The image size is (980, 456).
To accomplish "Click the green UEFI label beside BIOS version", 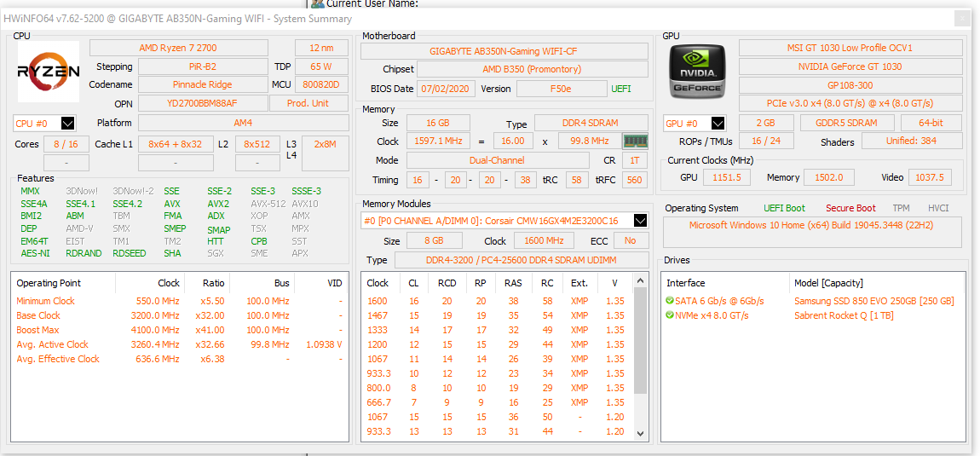I will tap(621, 89).
